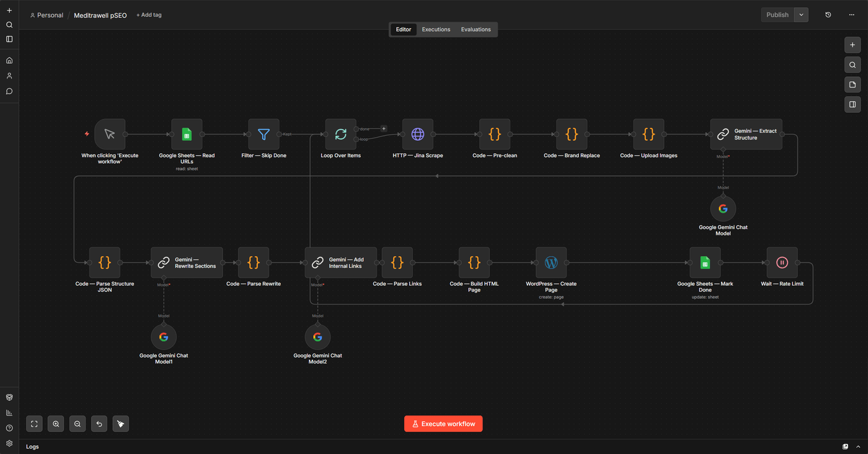This screenshot has width=868, height=454.
Task: Click the Publish button
Action: (777, 15)
